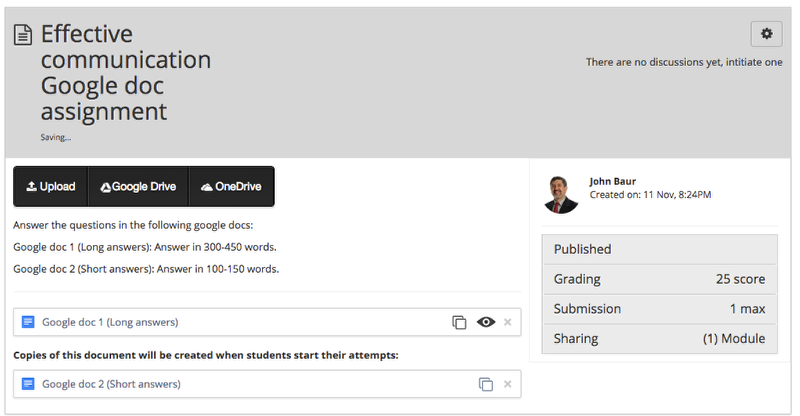Click the John Baur author name

pyautogui.click(x=613, y=181)
